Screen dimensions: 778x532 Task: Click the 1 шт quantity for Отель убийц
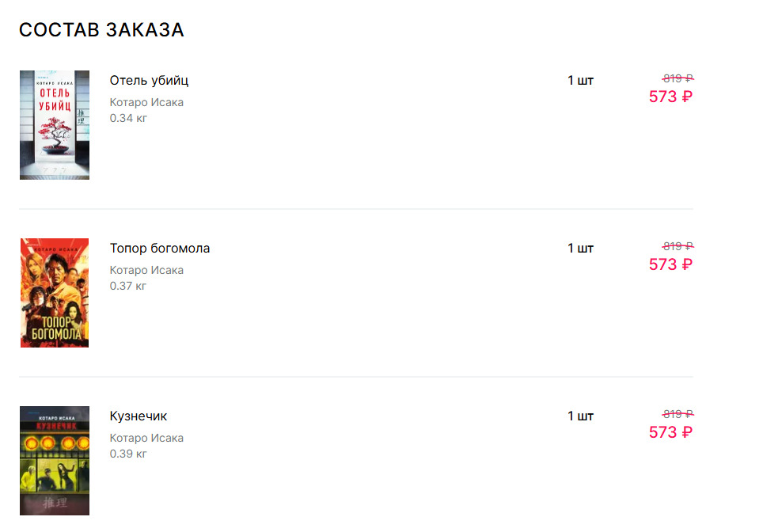(580, 81)
